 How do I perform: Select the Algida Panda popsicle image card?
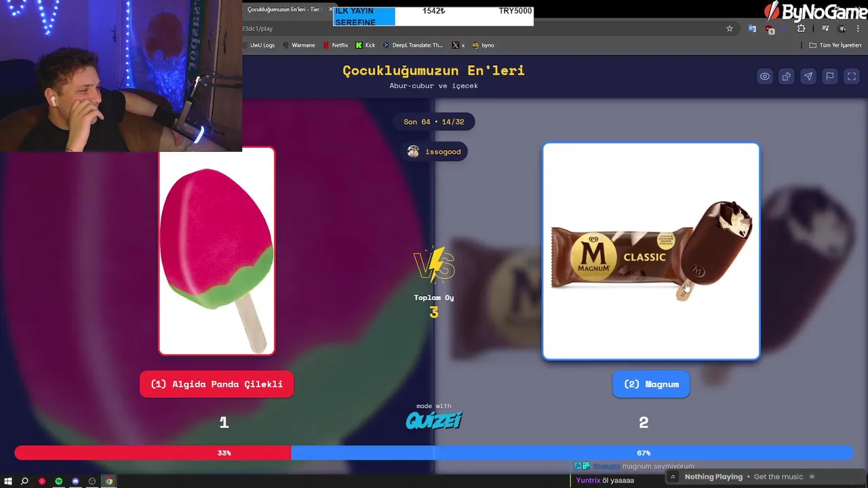click(217, 251)
